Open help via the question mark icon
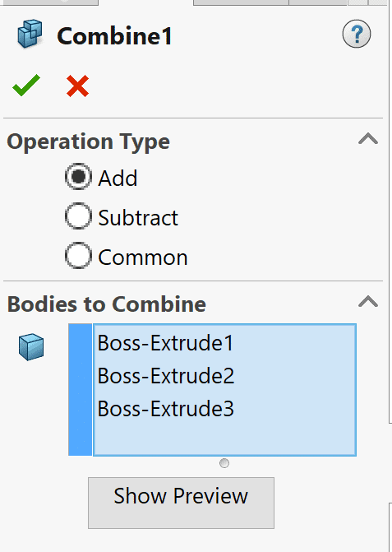Screen dimensions: 392x552 click(x=356, y=34)
